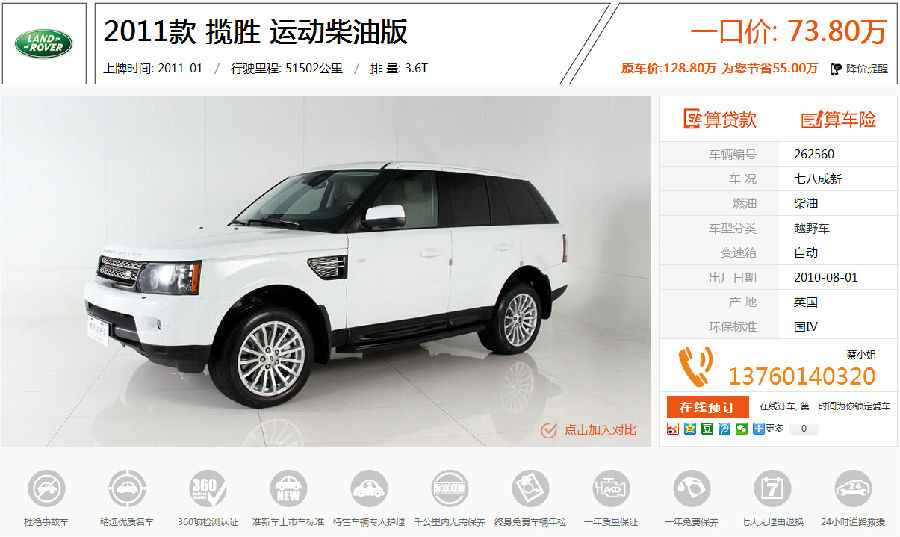Toggle 点击加入对比 compare checkmark
This screenshot has width=900, height=537.
pyautogui.click(x=549, y=430)
